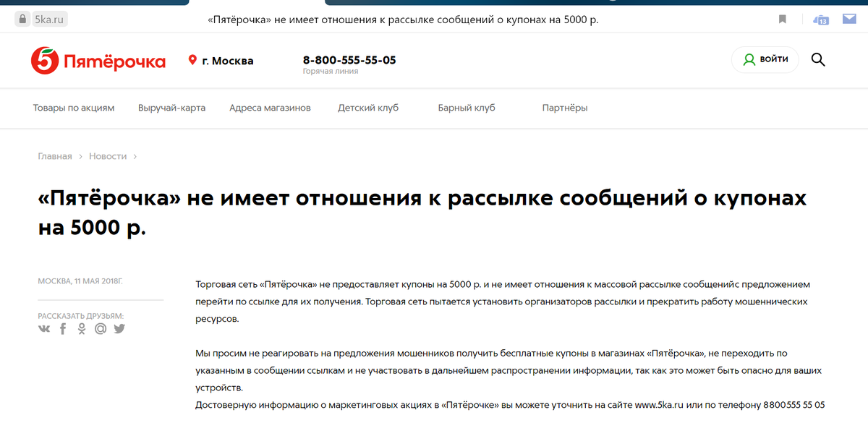868x436 pixels.
Task: Share via Facebook icon
Action: [63, 329]
